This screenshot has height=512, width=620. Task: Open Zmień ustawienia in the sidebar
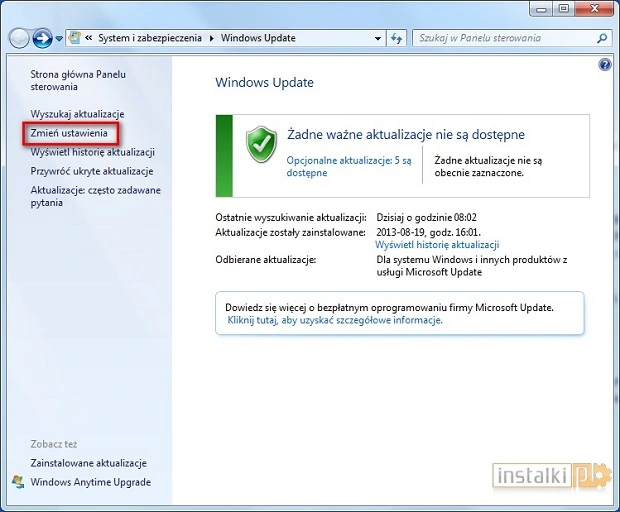point(69,133)
